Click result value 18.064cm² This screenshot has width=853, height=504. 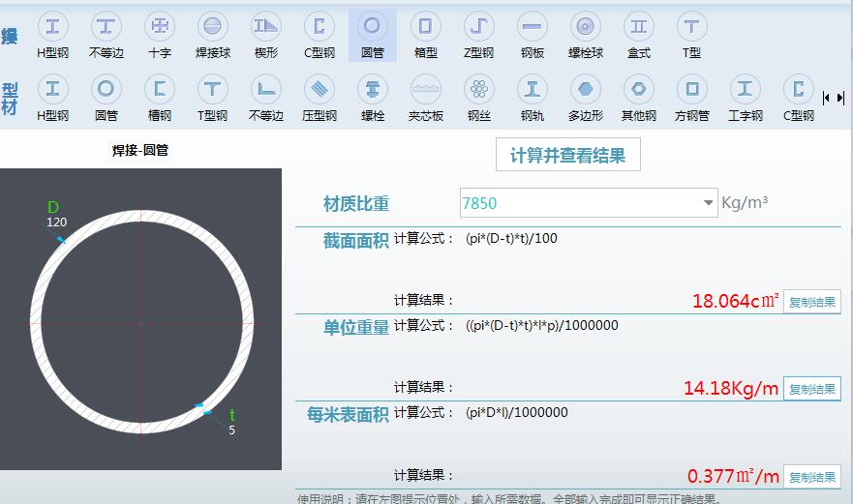click(x=736, y=301)
